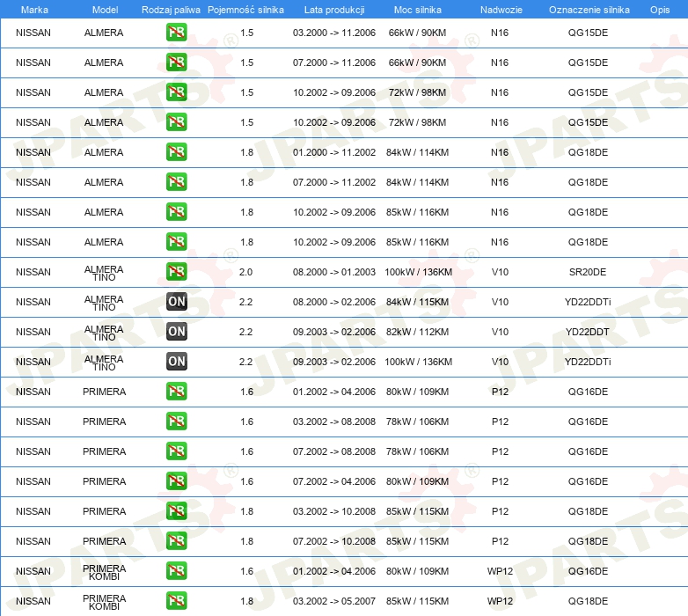Screen dimensions: 688x616
Task: Click petrol icon in Primera Kombi 1.8 row
Action: coord(176,601)
